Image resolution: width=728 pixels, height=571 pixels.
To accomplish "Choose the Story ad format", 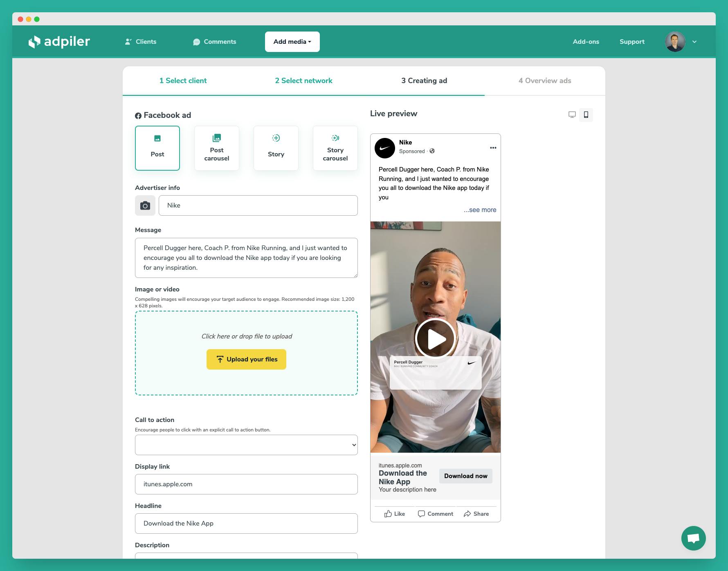I will click(x=276, y=148).
